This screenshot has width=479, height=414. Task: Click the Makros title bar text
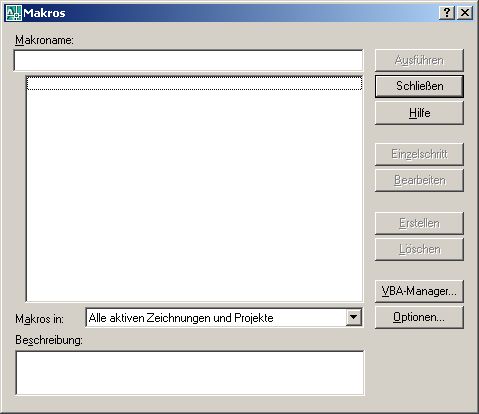pos(44,13)
